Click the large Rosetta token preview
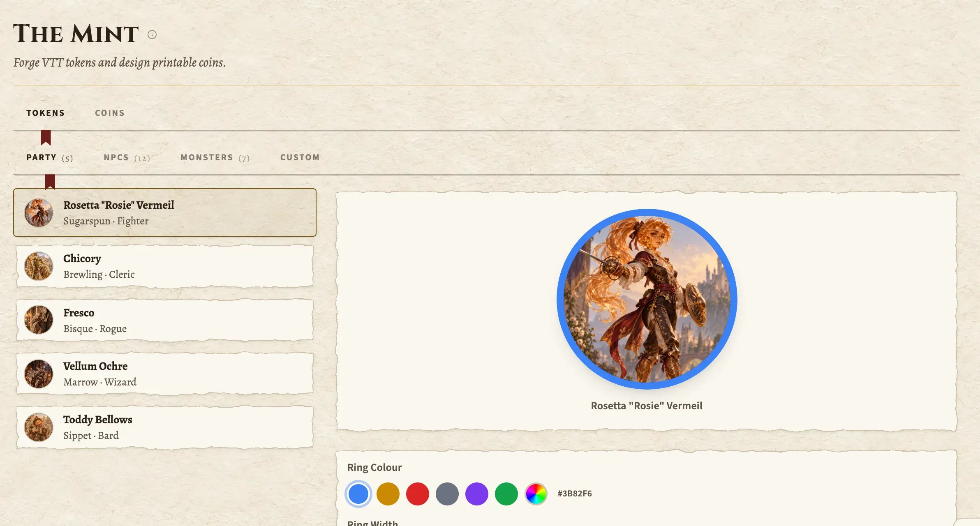980x526 pixels. [647, 299]
